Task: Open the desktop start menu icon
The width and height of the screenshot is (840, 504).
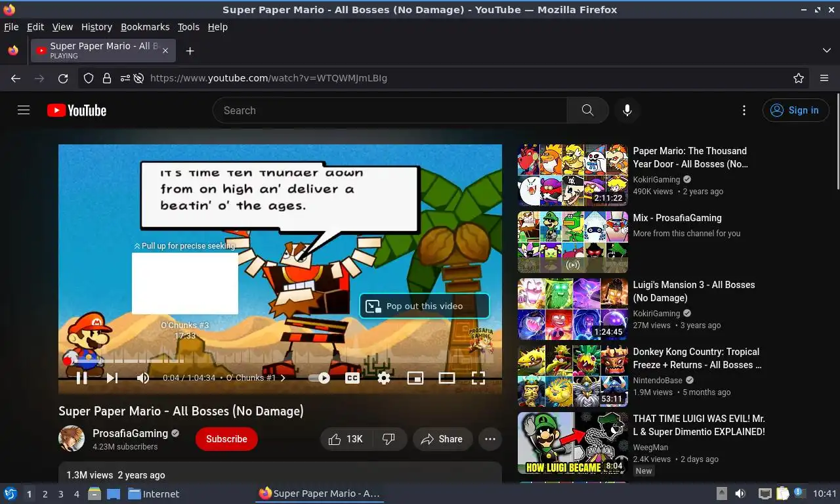Action: (x=10, y=493)
